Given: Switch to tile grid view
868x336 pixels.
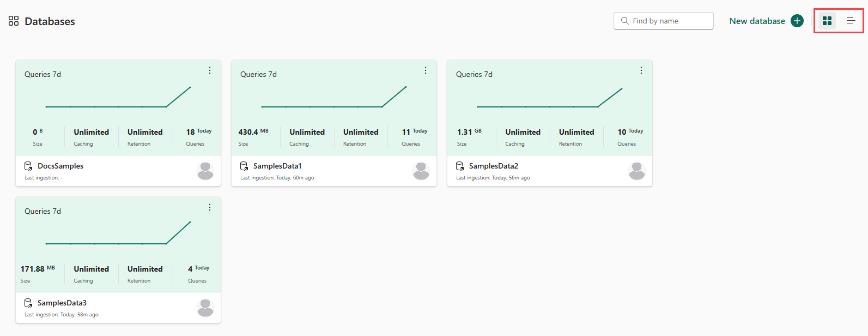Looking at the screenshot, I should pyautogui.click(x=827, y=21).
